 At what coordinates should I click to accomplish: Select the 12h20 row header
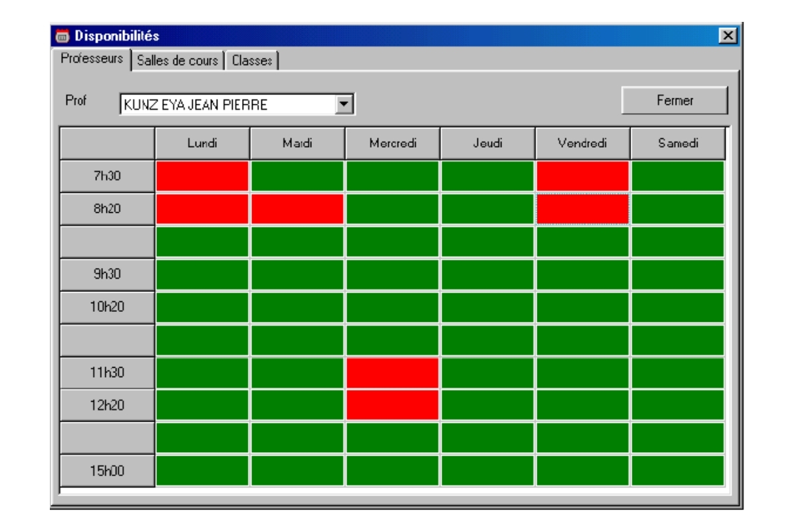click(x=107, y=404)
